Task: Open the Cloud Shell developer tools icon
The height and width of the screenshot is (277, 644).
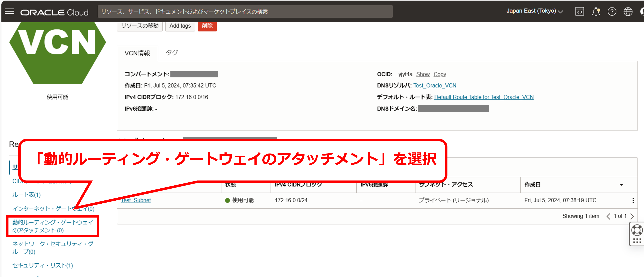Action: click(579, 11)
